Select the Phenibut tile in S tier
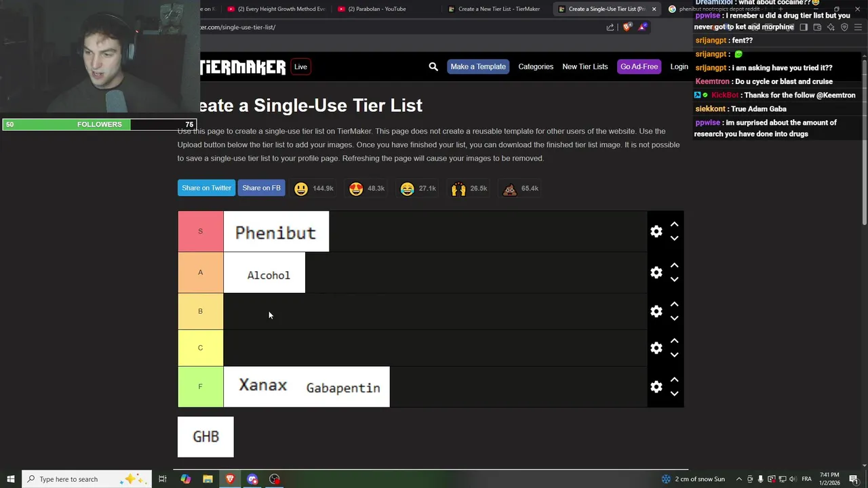The width and height of the screenshot is (868, 488). 276,231
